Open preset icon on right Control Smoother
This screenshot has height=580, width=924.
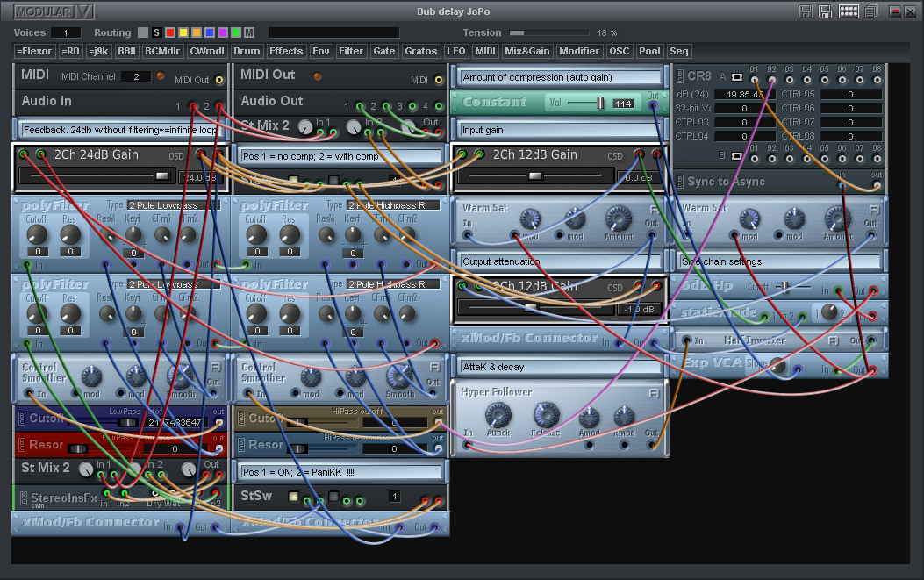pos(434,367)
